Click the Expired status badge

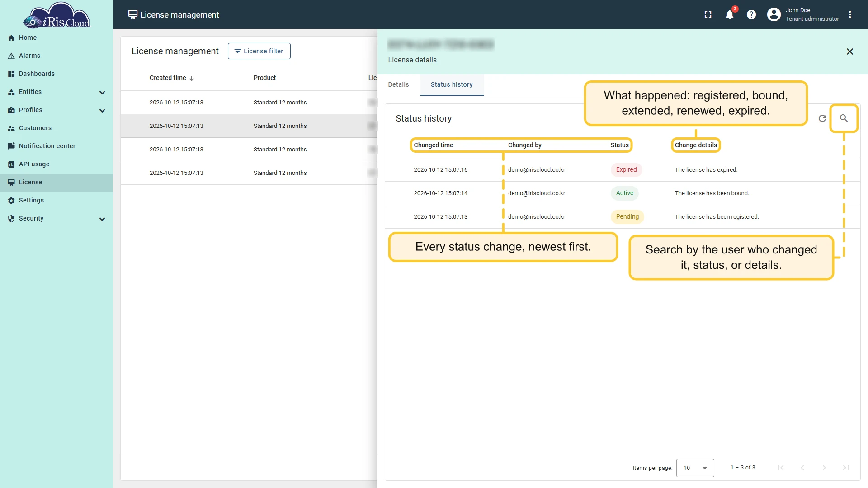pyautogui.click(x=626, y=169)
